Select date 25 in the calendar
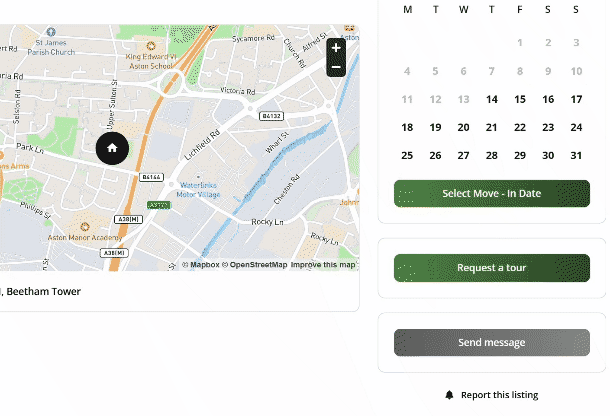The width and height of the screenshot is (610, 416). [407, 155]
